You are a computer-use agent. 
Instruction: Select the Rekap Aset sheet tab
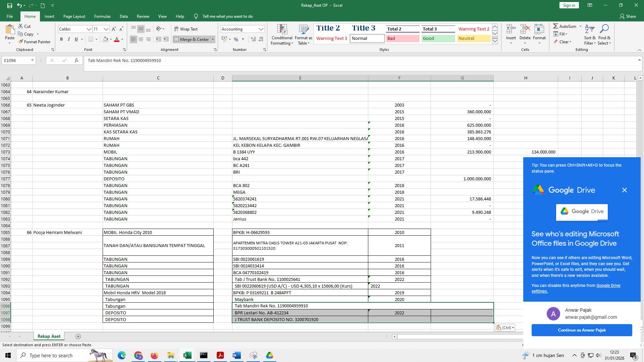[x=49, y=336]
